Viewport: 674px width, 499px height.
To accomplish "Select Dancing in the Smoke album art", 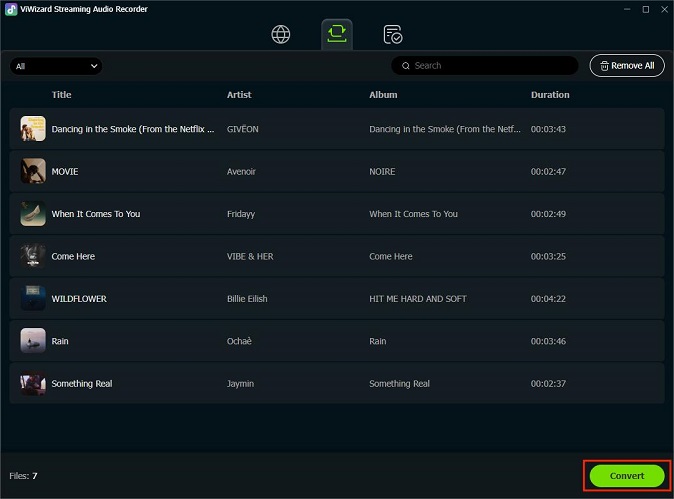I will coord(33,129).
